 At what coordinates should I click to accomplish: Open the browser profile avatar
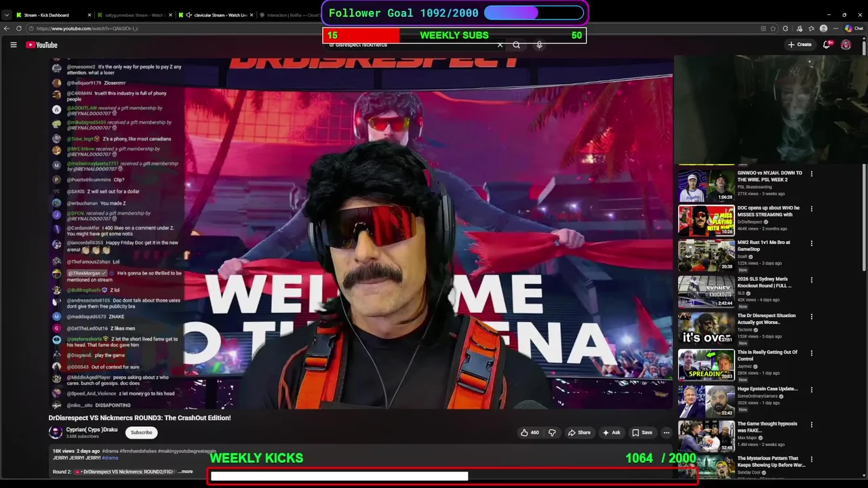[x=823, y=28]
